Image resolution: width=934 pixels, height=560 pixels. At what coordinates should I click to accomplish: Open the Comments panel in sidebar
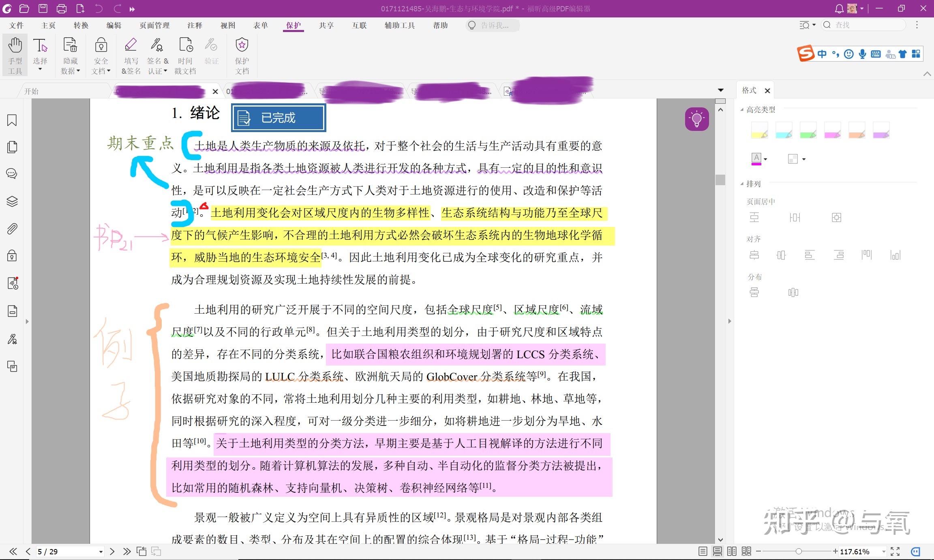pyautogui.click(x=12, y=174)
